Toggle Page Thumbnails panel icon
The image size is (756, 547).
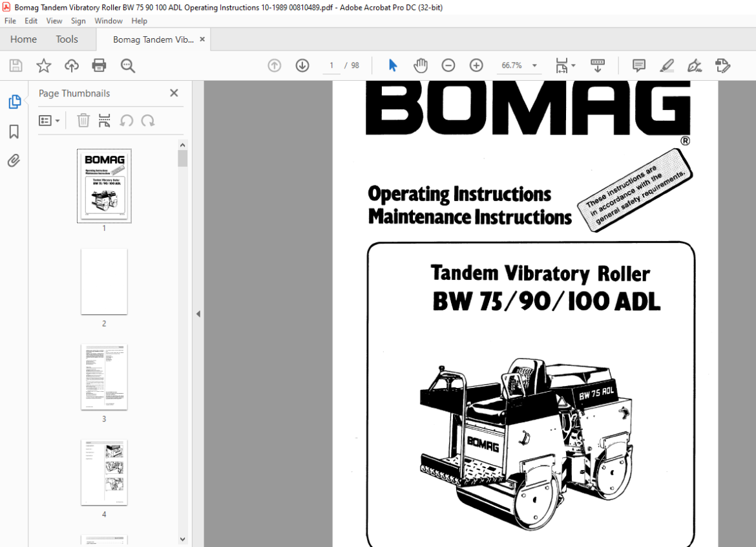pos(14,102)
